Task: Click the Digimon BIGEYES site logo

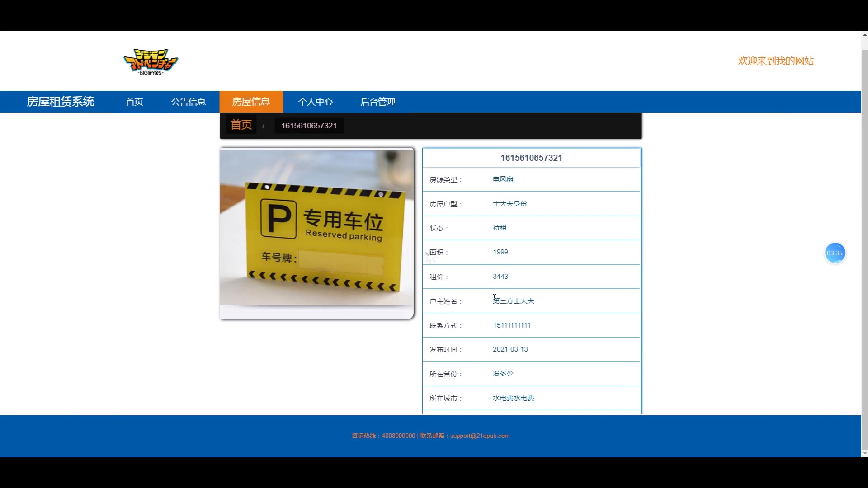Action: click(x=151, y=62)
